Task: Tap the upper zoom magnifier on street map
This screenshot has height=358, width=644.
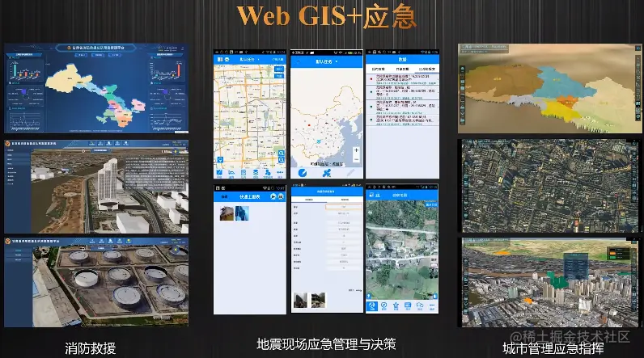Action: [281, 153]
